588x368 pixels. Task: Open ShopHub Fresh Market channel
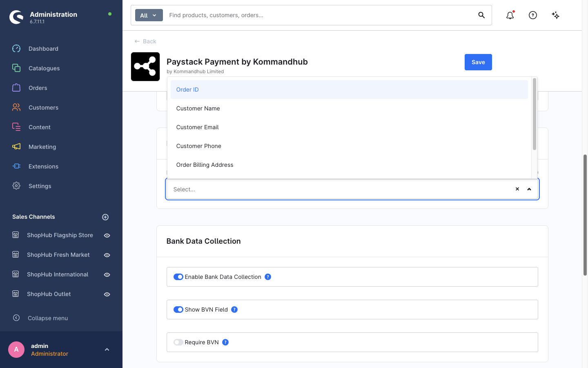tap(58, 255)
